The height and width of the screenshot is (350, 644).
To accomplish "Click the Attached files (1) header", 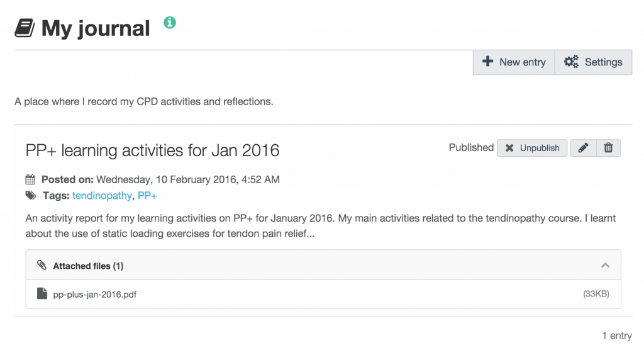I will (323, 265).
